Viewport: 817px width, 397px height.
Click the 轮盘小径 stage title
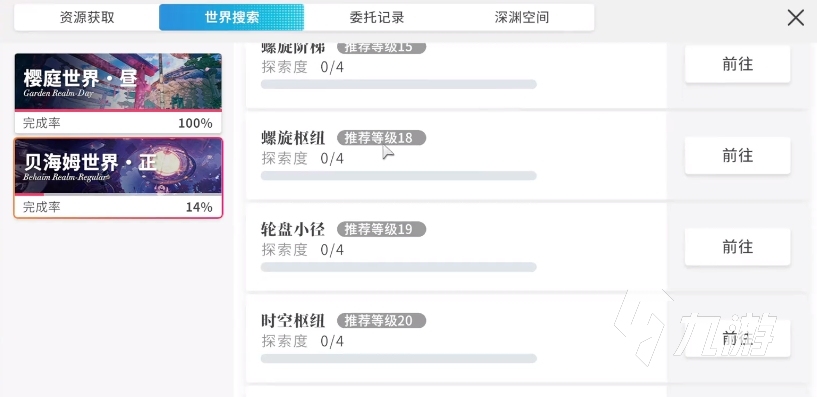[x=293, y=229]
